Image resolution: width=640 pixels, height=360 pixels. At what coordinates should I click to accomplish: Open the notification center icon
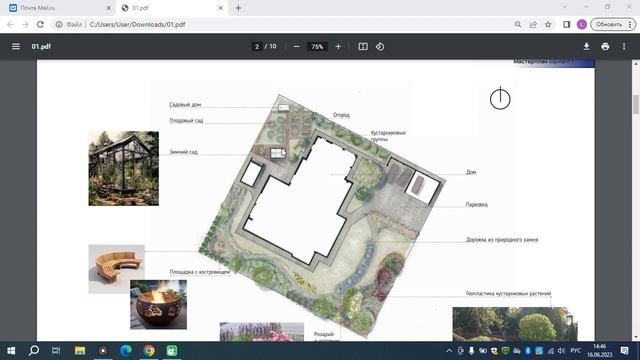coord(624,351)
